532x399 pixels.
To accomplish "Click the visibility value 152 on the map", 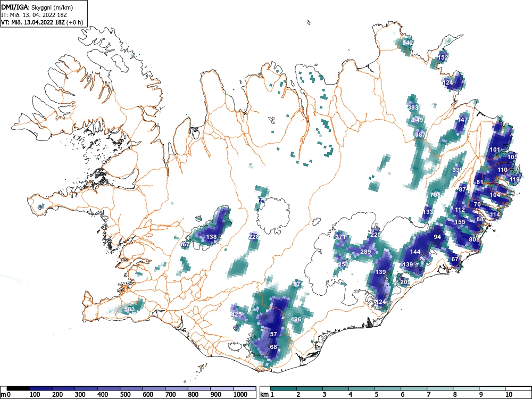I will [x=443, y=57].
